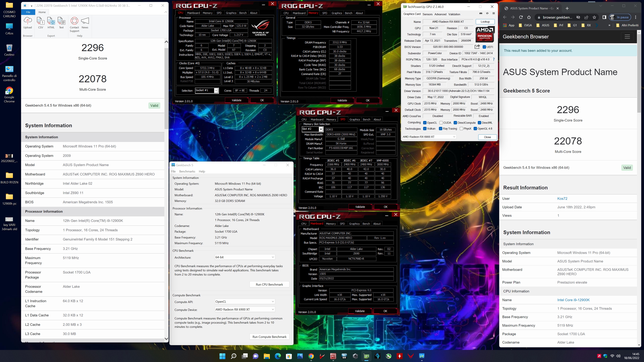Open the Microsoft Store taskbar icon
This screenshot has width=644, height=362.
[289, 356]
